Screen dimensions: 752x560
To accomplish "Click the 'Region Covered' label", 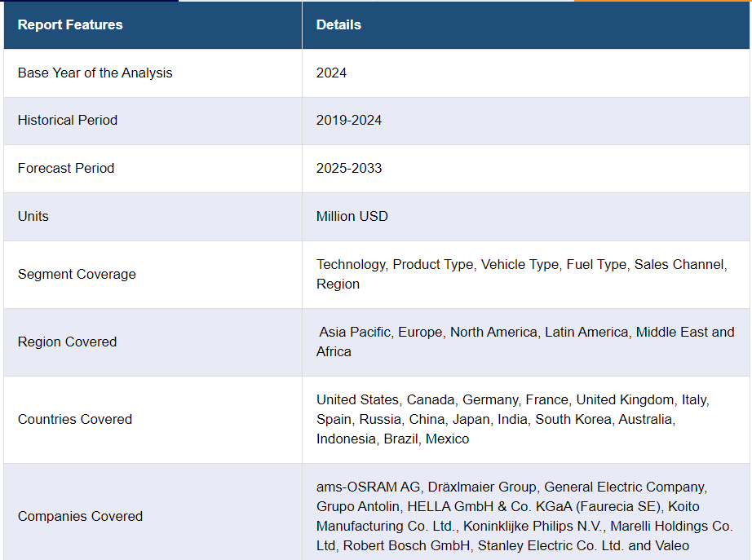I will (67, 342).
